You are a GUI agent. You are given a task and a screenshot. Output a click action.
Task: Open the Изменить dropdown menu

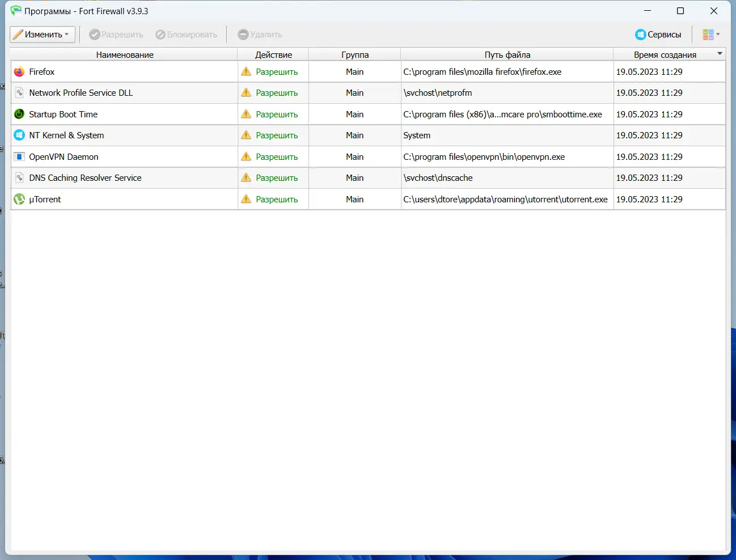tap(43, 35)
